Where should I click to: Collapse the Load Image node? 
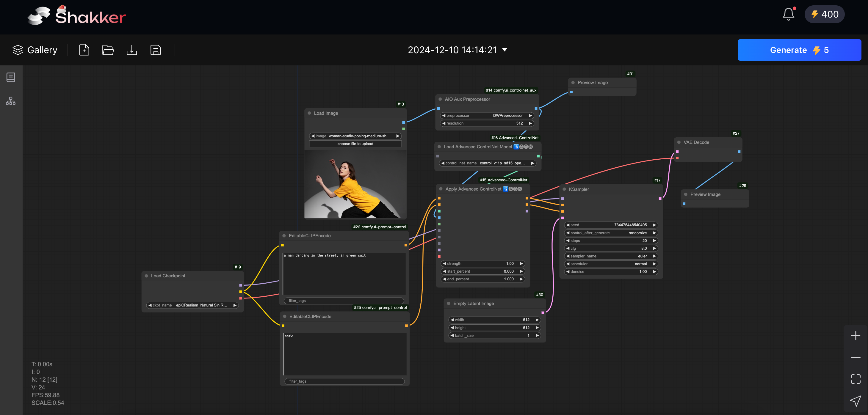(309, 113)
